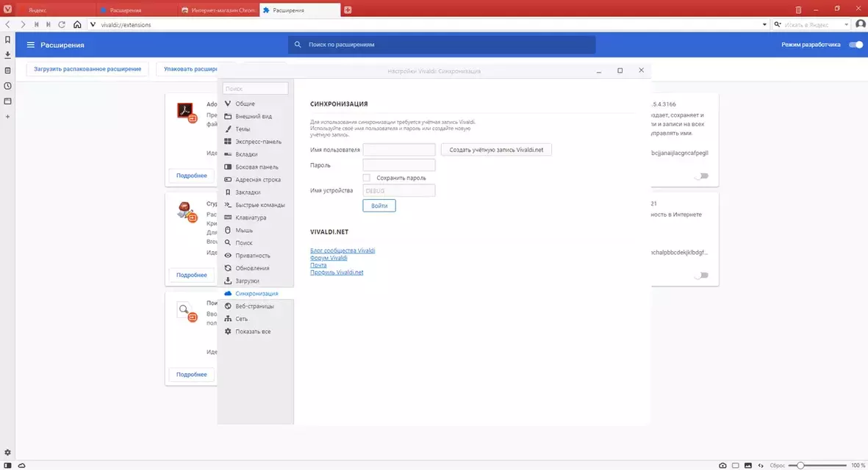Toggle developer mode switch

click(856, 45)
